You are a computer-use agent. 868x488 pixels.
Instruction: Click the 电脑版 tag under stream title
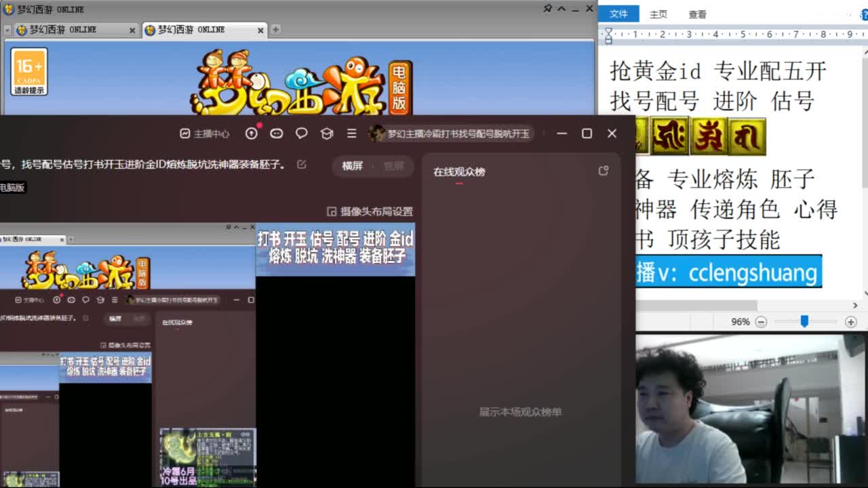[12, 188]
